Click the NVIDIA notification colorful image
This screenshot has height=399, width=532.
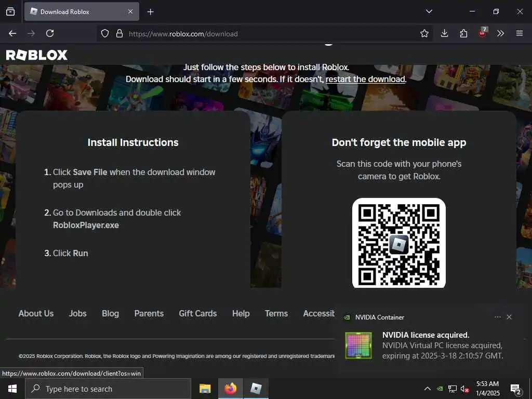[358, 345]
